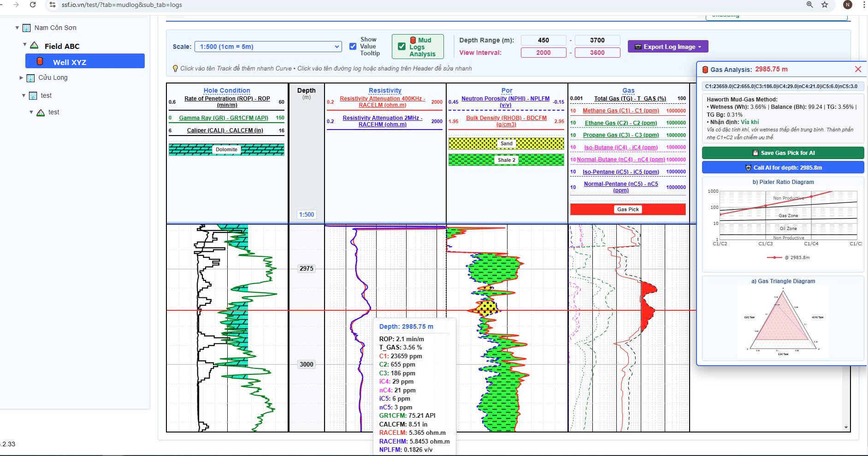Click the red Gas Pick shading swatch

point(628,209)
